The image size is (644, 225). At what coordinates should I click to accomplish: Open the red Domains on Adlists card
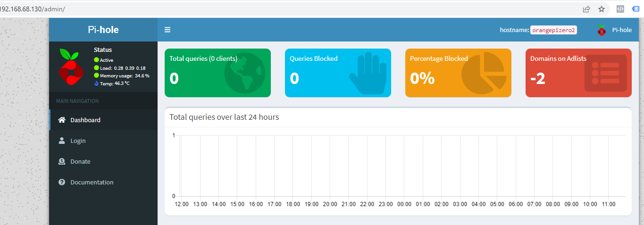[x=578, y=73]
